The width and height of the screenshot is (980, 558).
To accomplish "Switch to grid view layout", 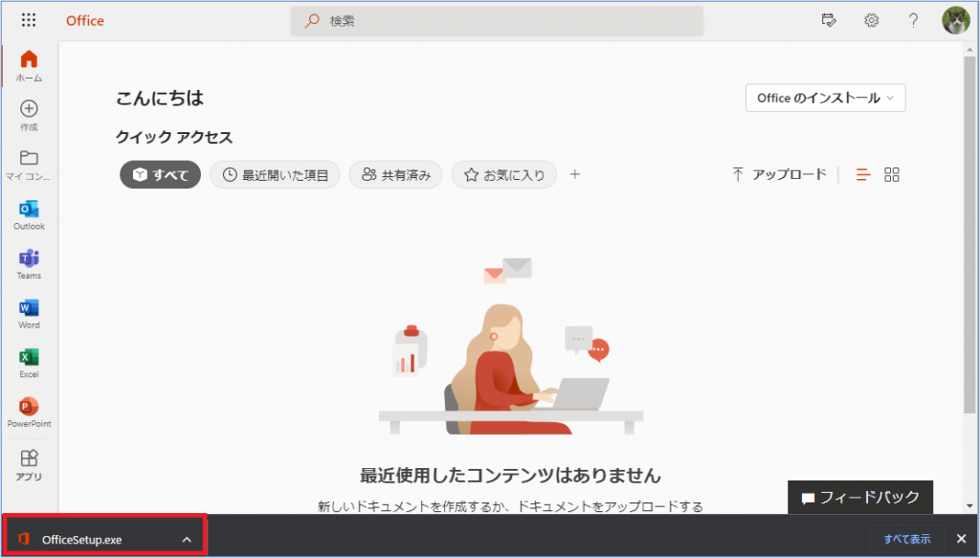I will click(x=892, y=175).
